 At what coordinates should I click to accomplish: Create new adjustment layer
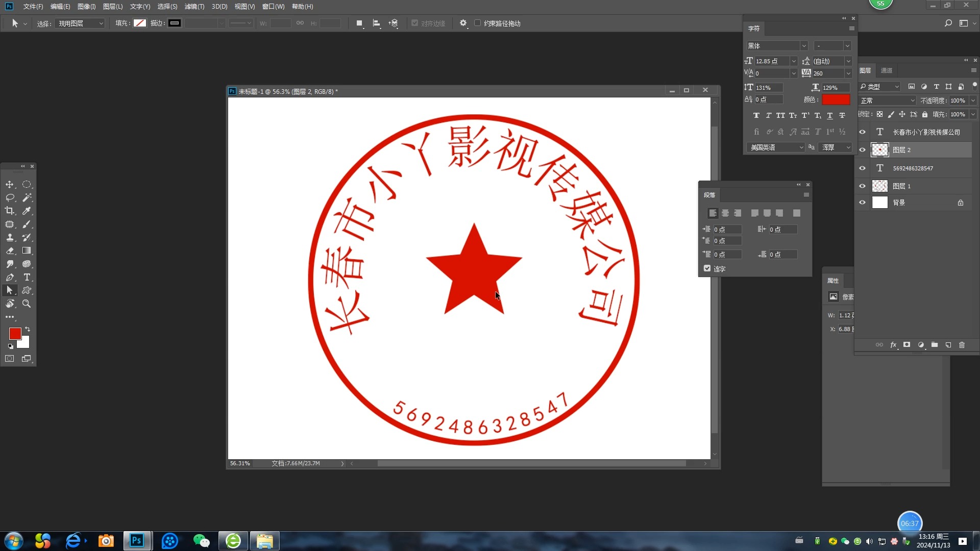coord(921,345)
